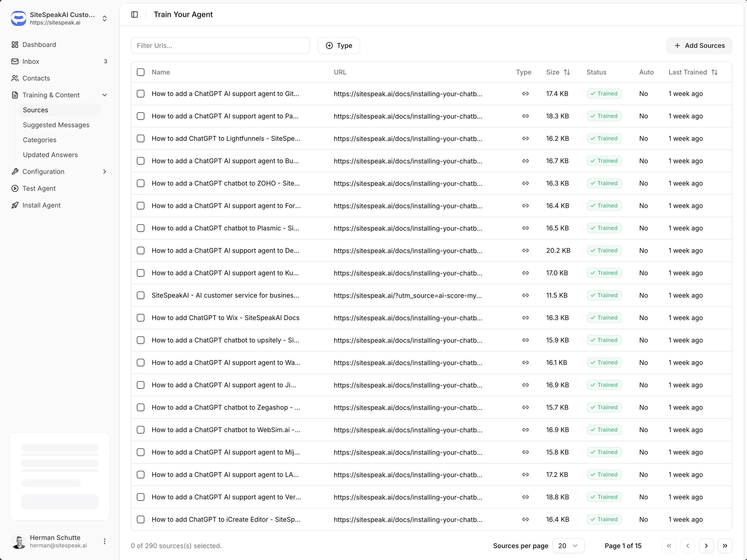747x560 pixels.
Task: Sort by Last Trained arrows
Action: click(715, 72)
